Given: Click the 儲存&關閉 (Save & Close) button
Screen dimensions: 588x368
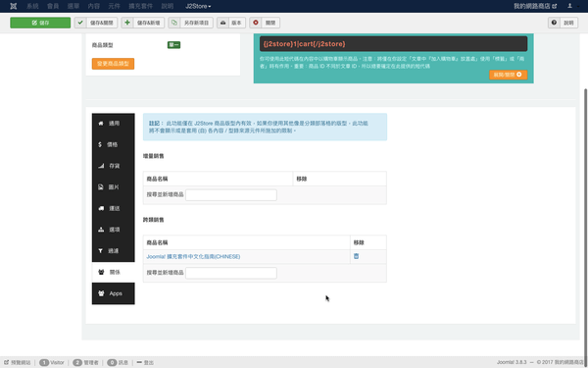Looking at the screenshot, I should click(96, 23).
